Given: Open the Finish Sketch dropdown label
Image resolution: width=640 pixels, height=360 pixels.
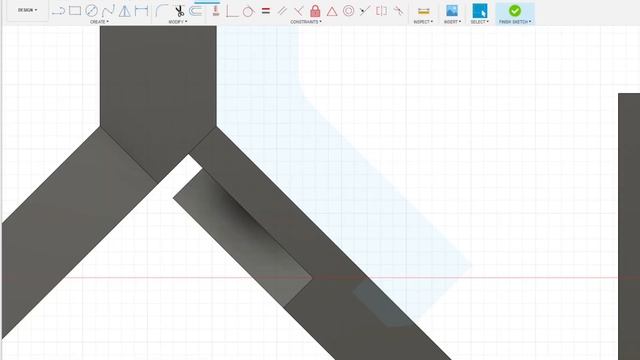Looking at the screenshot, I should (515, 22).
